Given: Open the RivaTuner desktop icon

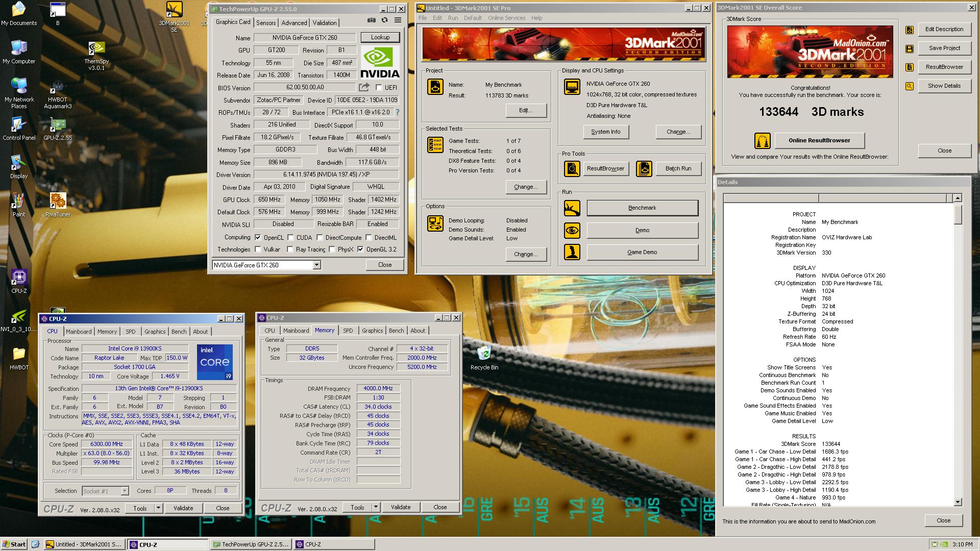Looking at the screenshot, I should point(58,205).
